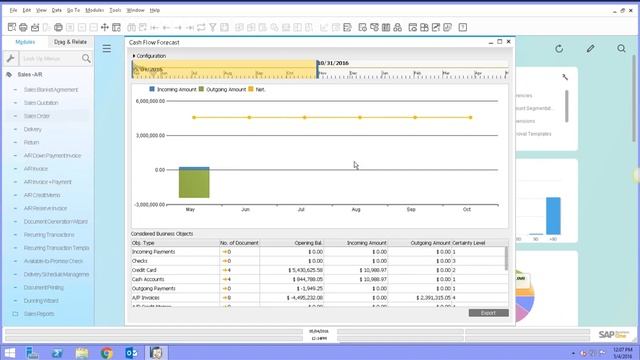Open A/R Credit Memo from the menu
Image resolution: width=640 pixels, height=360 pixels.
(x=42, y=195)
